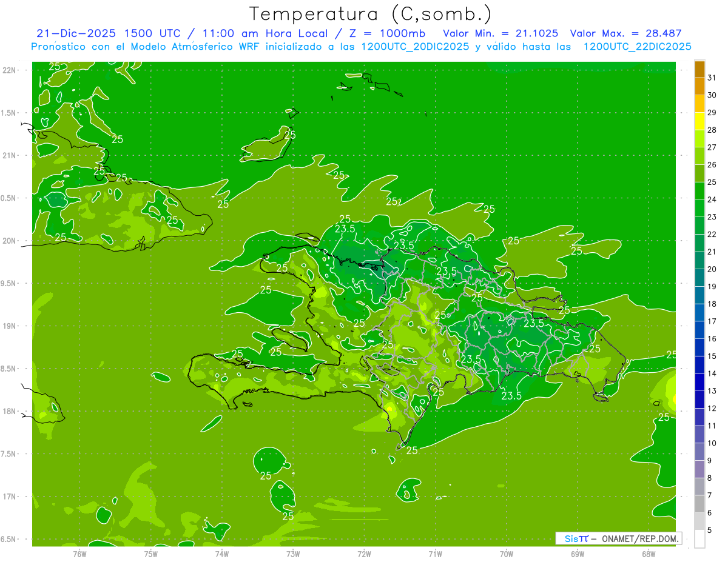Click the yellow swatch between 28 and 29

pos(699,121)
